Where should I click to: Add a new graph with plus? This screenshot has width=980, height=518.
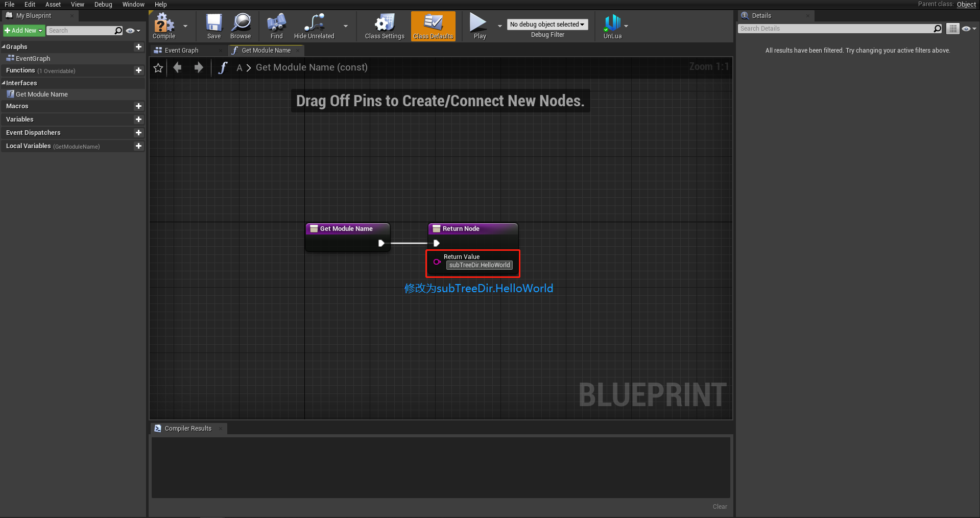pyautogui.click(x=138, y=46)
